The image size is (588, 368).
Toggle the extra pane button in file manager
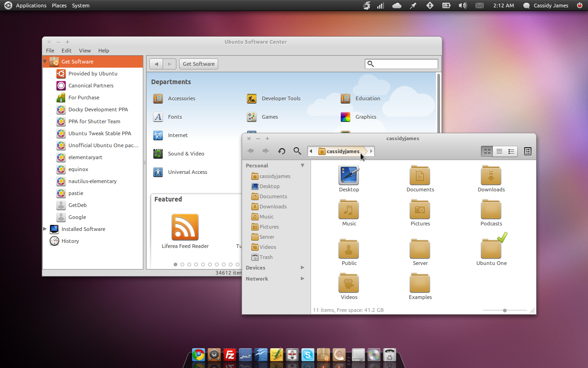pyautogui.click(x=527, y=151)
